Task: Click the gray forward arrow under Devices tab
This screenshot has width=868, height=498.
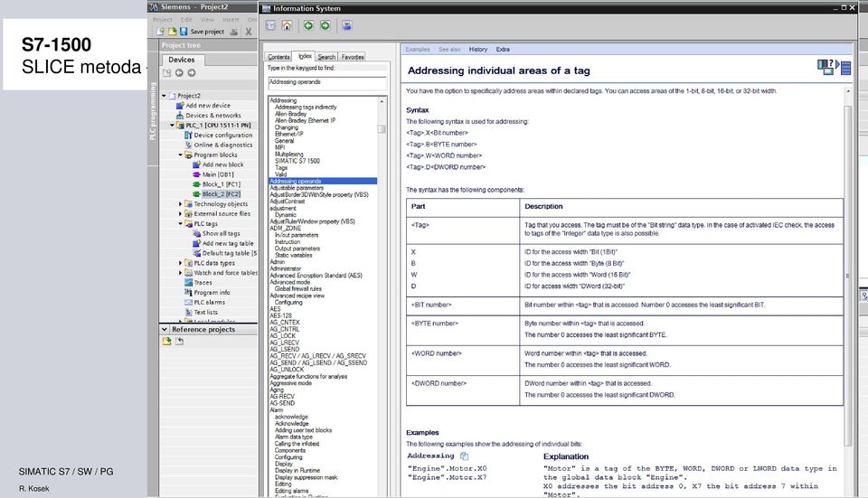Action: 192,73
